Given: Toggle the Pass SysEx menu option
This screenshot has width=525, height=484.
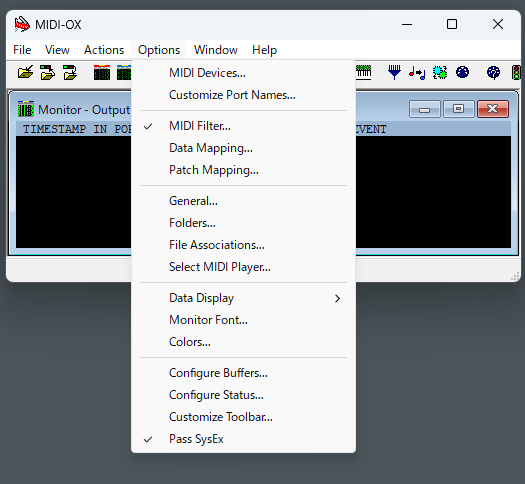Looking at the screenshot, I should pyautogui.click(x=243, y=439).
